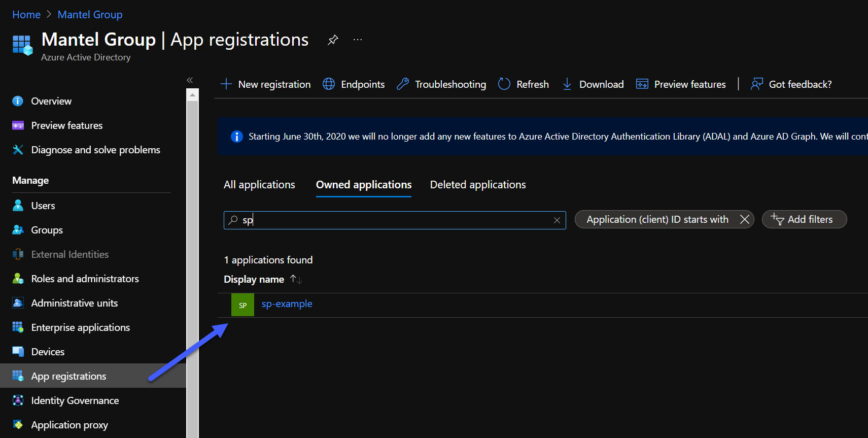Click the search applications input field
The height and width of the screenshot is (438, 868).
point(395,220)
